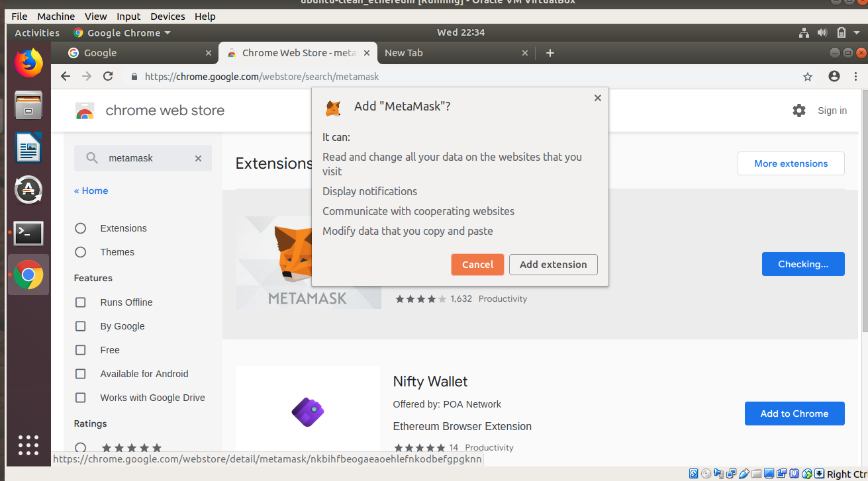Click the Add extension button
Viewport: 868px width, 481px height.
pos(553,264)
